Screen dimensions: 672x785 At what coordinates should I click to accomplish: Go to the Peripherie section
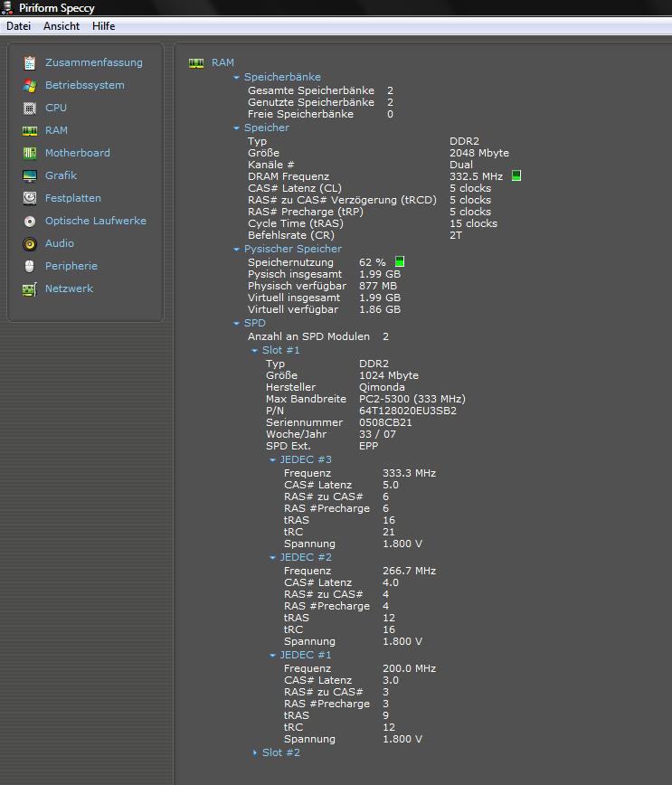coord(71,266)
